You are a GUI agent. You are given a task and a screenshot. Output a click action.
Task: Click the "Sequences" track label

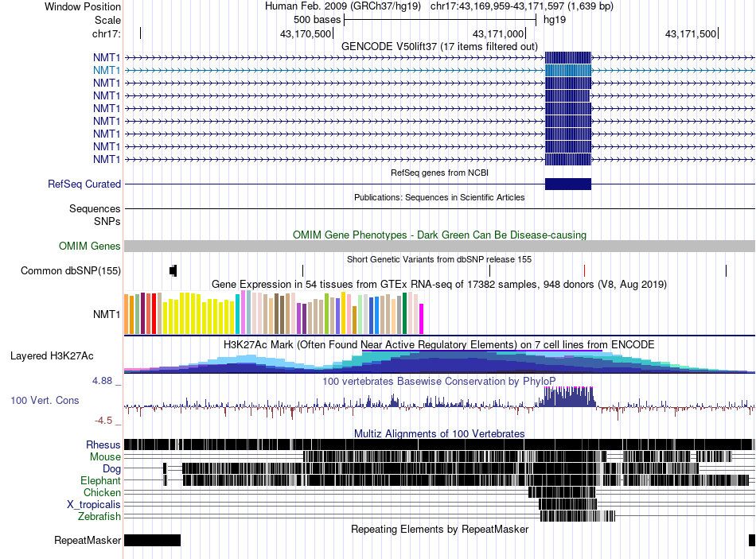tap(95, 208)
